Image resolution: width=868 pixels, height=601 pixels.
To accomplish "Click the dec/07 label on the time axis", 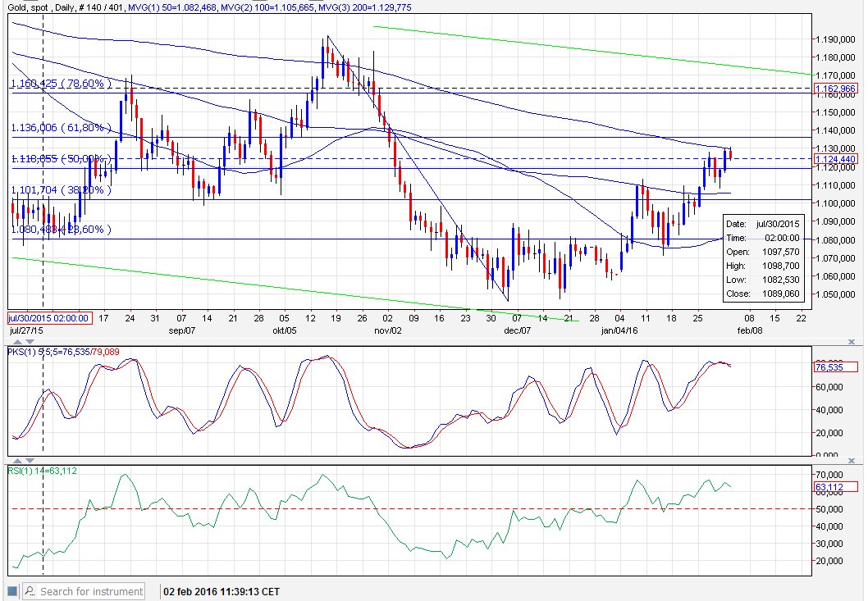I will coord(518,330).
